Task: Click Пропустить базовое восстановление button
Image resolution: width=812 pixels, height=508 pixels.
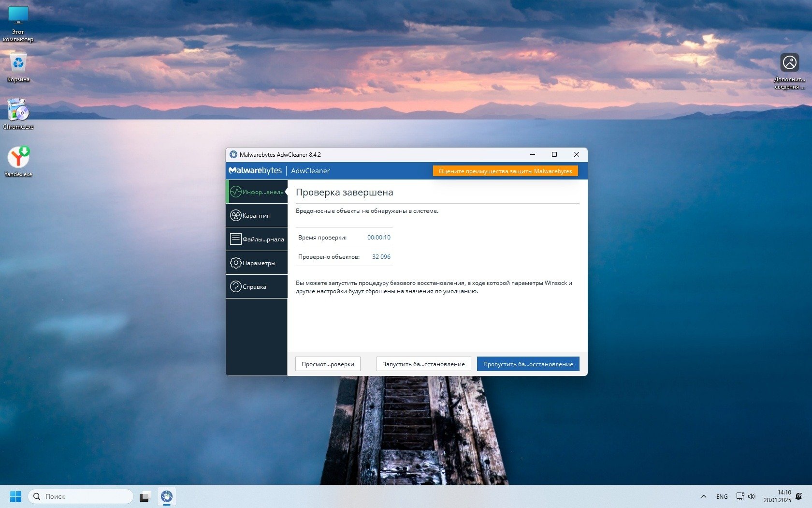Action: (x=528, y=364)
